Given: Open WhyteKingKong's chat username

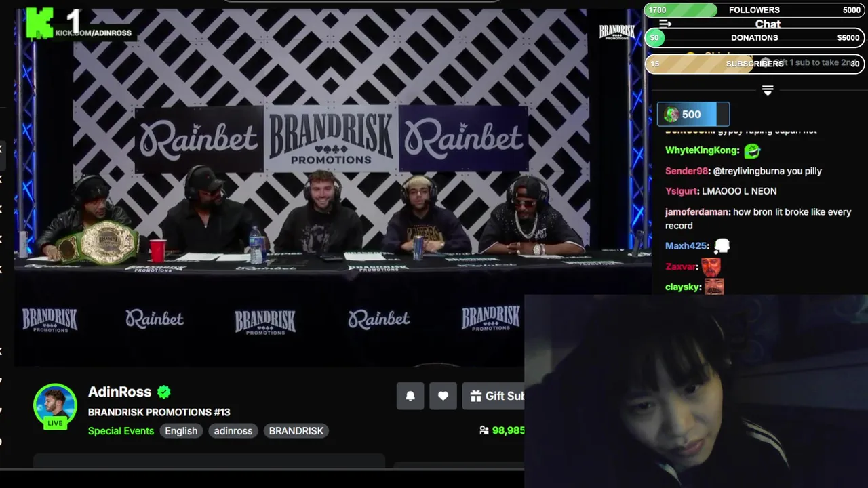Looking at the screenshot, I should click(702, 150).
